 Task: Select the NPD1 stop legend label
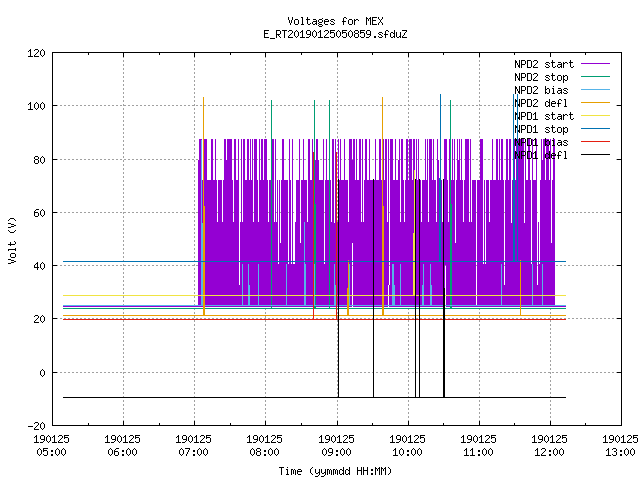click(541, 129)
